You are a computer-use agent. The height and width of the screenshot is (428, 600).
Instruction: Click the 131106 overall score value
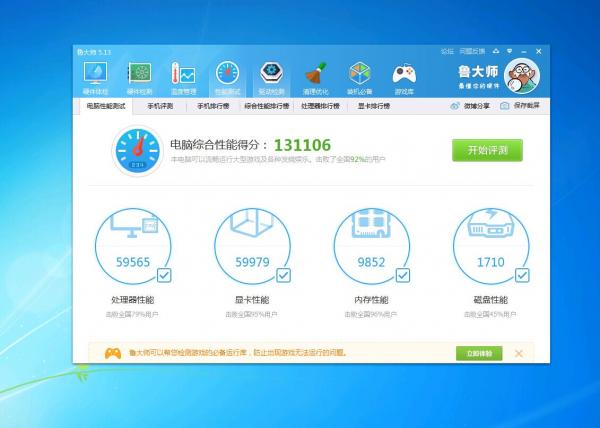pos(302,145)
